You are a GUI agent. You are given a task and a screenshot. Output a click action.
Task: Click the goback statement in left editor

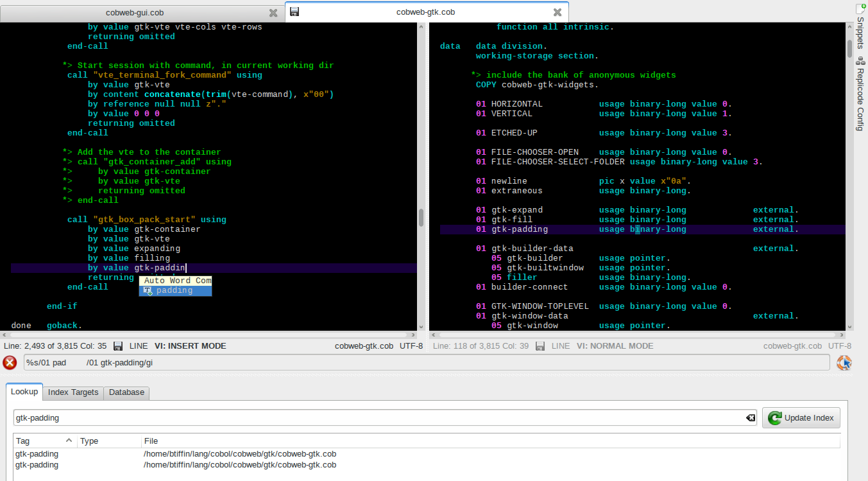(x=64, y=326)
